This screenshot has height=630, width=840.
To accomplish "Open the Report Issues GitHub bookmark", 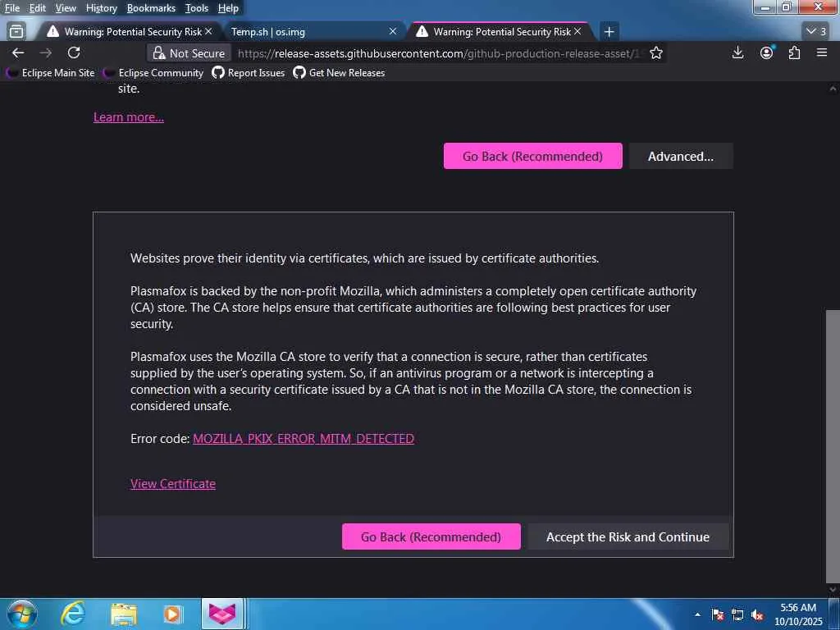I will pyautogui.click(x=248, y=73).
